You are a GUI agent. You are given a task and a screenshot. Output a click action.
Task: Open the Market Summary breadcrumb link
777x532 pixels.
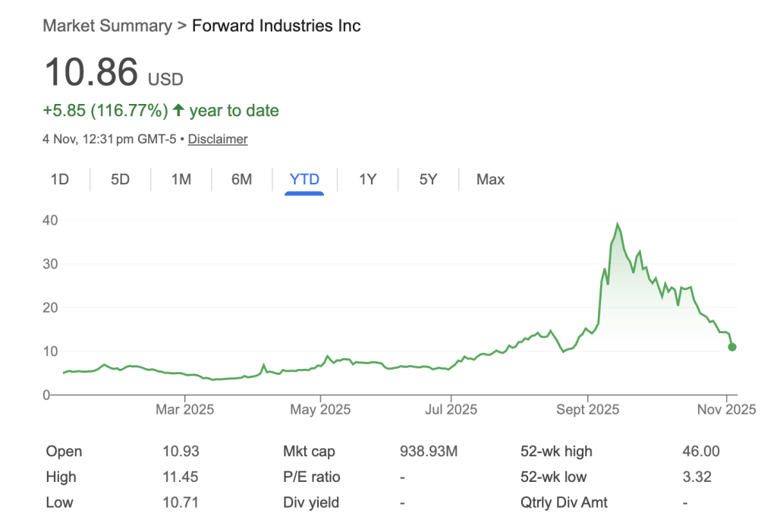pos(106,25)
